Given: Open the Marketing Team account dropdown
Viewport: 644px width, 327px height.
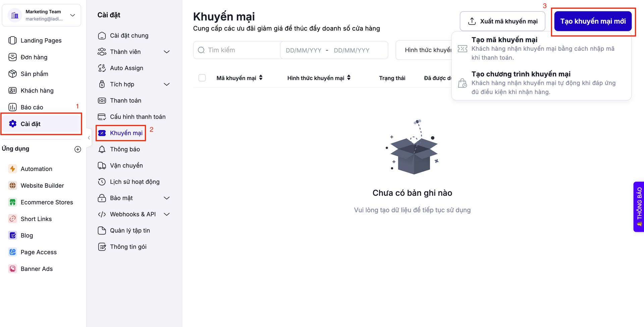Looking at the screenshot, I should (x=72, y=15).
